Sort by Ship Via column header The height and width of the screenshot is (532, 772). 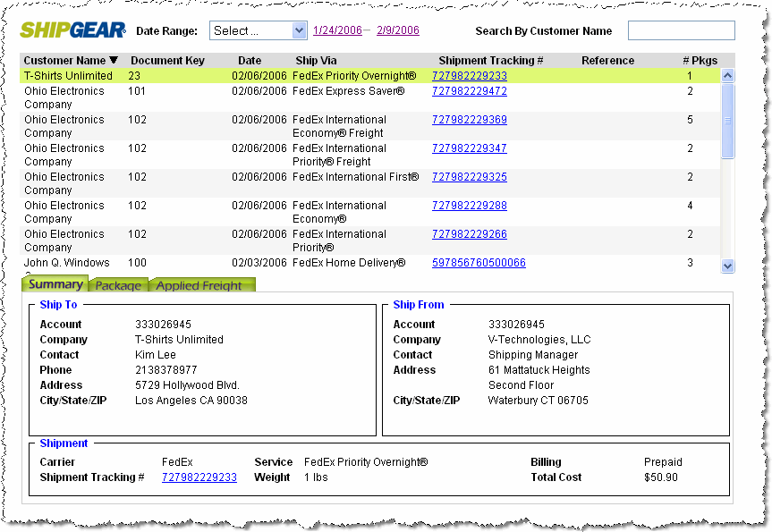316,61
